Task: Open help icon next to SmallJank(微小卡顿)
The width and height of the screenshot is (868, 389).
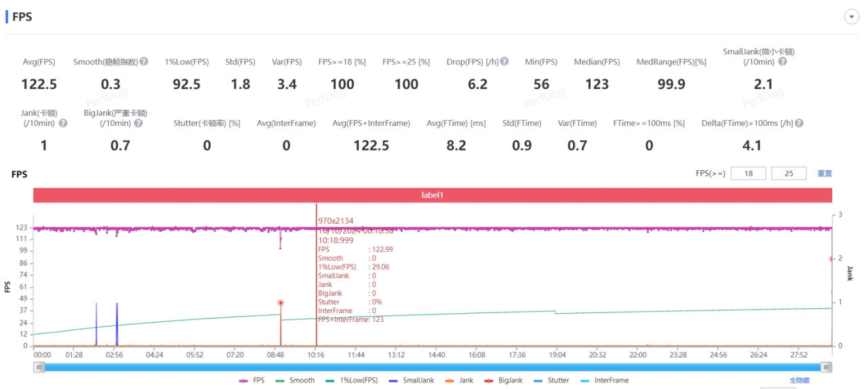Action: (783, 62)
